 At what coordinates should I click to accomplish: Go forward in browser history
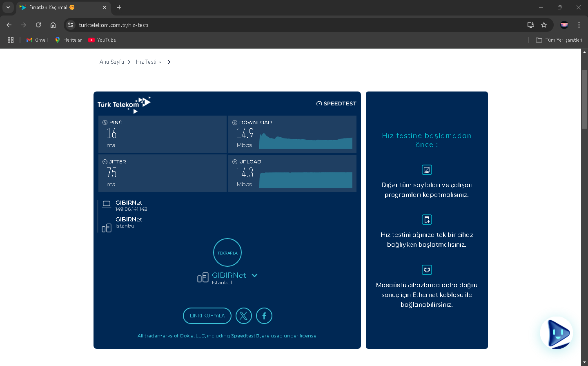point(24,25)
